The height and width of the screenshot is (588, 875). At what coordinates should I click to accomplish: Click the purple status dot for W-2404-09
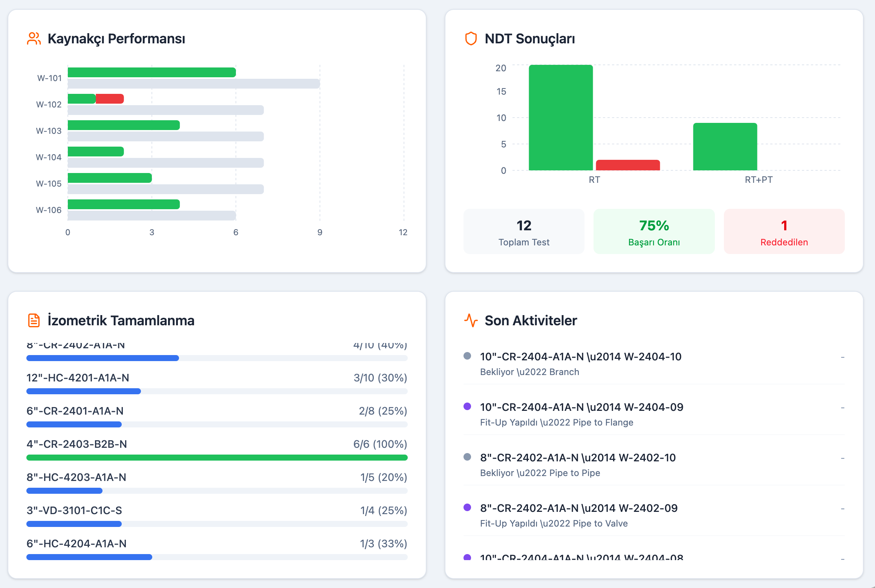(467, 406)
